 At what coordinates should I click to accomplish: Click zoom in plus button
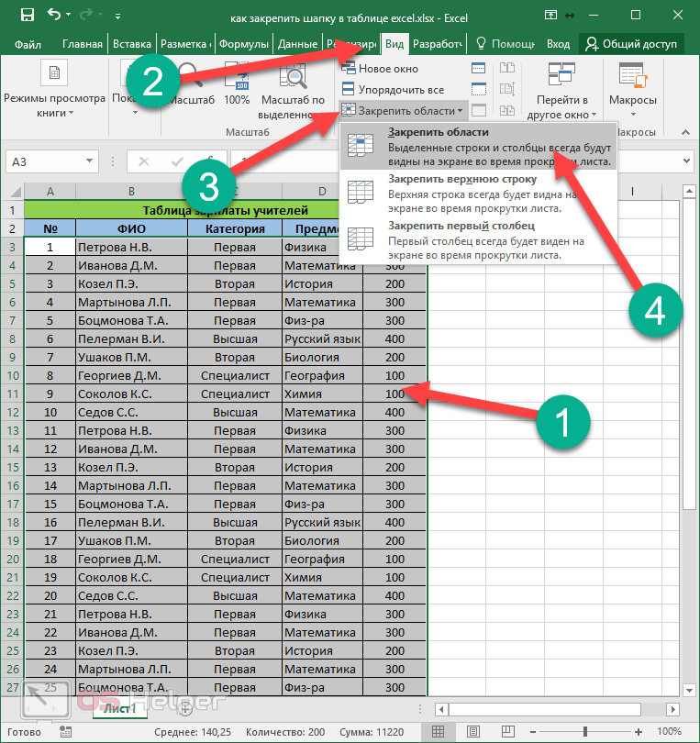coord(639,732)
